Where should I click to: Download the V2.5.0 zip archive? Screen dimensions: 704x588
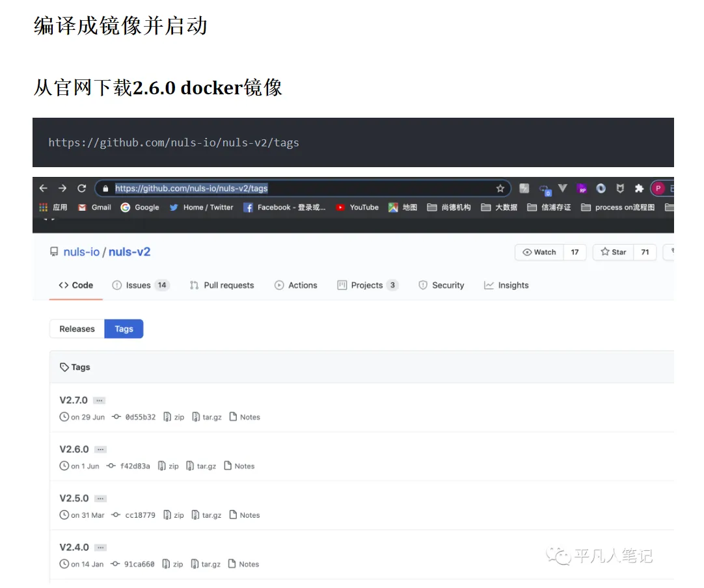point(174,515)
